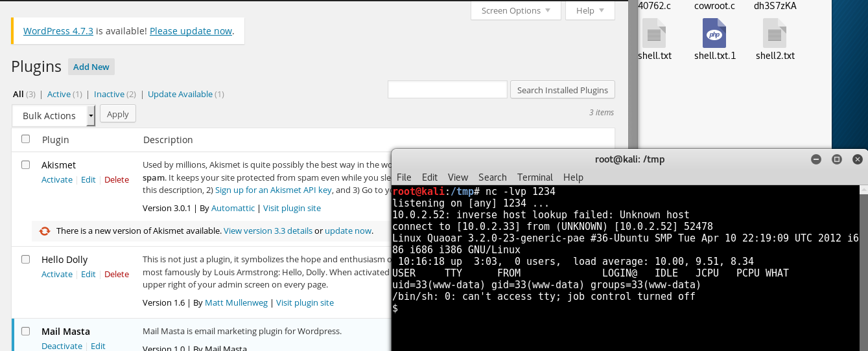The height and width of the screenshot is (351, 868).
Task: Click the Apply bulk action button
Action: [x=118, y=114]
